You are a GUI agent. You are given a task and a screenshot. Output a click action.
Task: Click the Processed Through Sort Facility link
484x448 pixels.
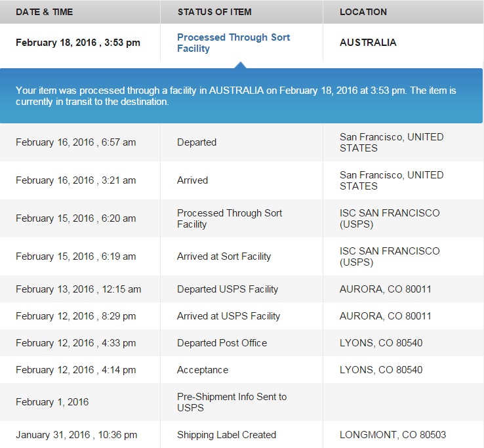point(233,43)
